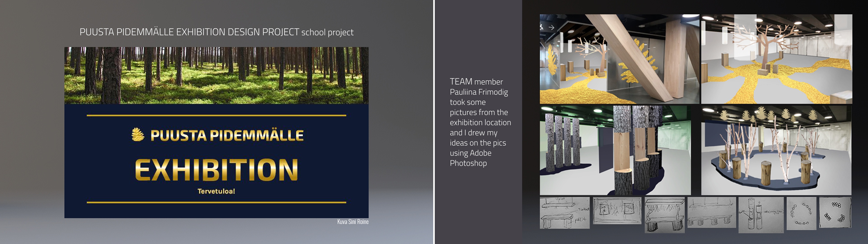Open the sketch of two tall cylinders

pos(761,215)
